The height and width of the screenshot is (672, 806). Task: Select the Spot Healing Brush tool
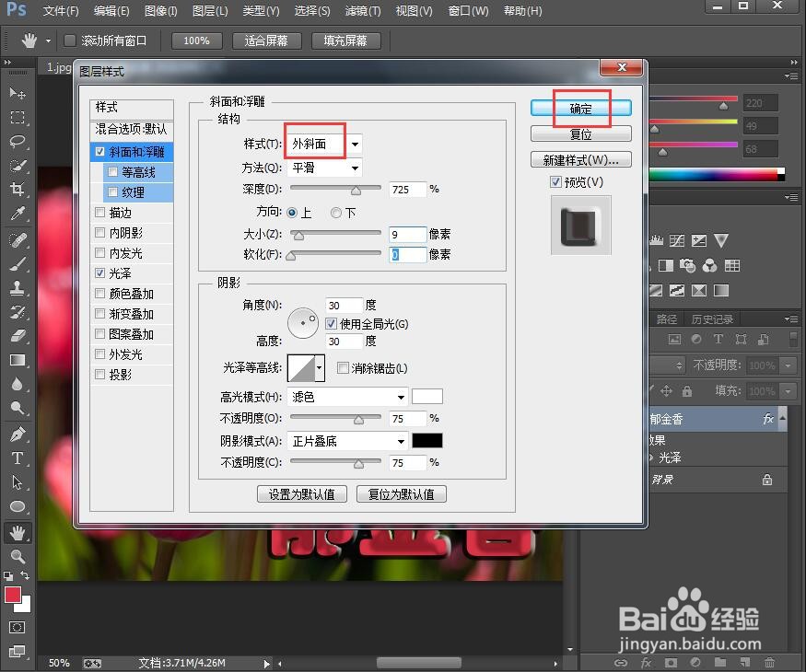point(18,240)
